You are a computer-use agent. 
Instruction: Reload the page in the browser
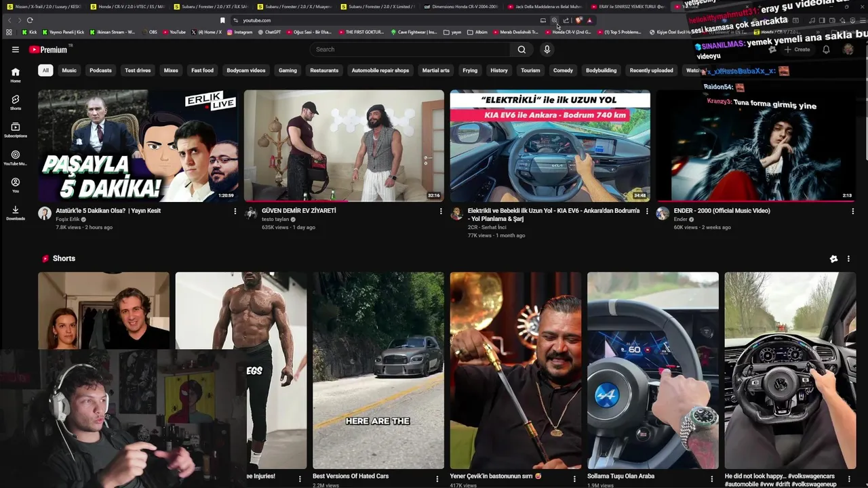(x=30, y=20)
